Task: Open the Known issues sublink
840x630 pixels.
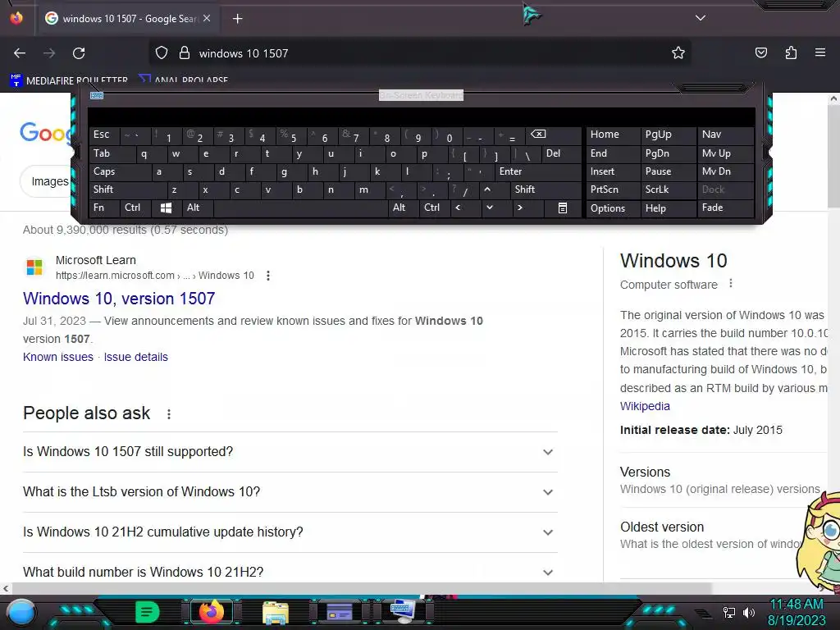Action: 58,357
